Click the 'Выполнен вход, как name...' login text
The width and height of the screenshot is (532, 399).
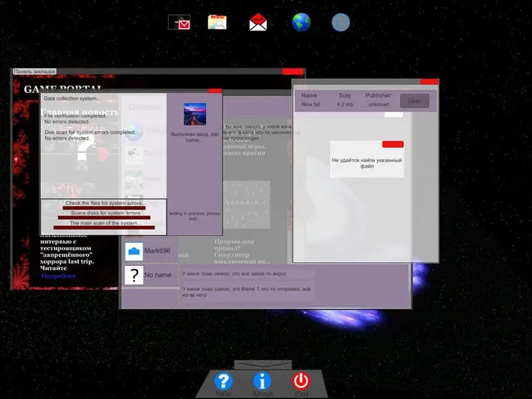coord(195,137)
